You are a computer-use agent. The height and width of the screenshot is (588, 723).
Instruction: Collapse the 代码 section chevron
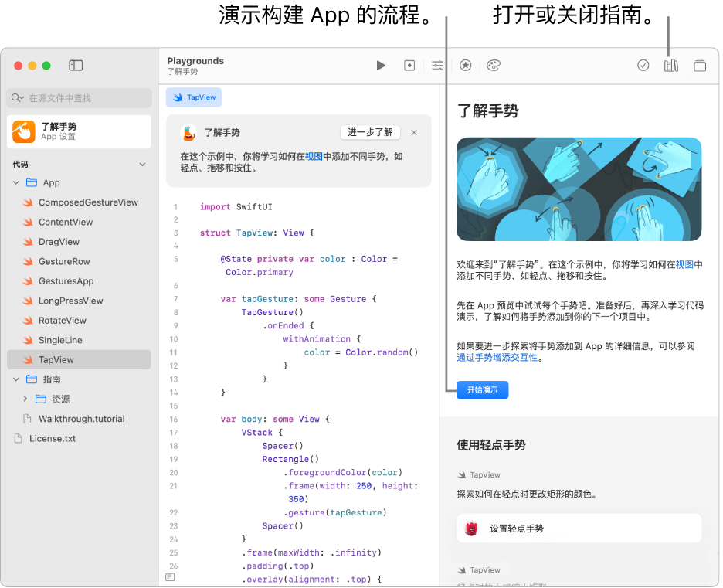point(142,164)
